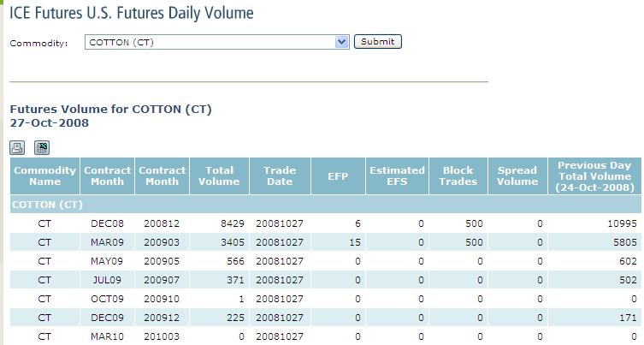Click the 200910 contract month value
Screen dimensions: 644x345
[x=162, y=299]
